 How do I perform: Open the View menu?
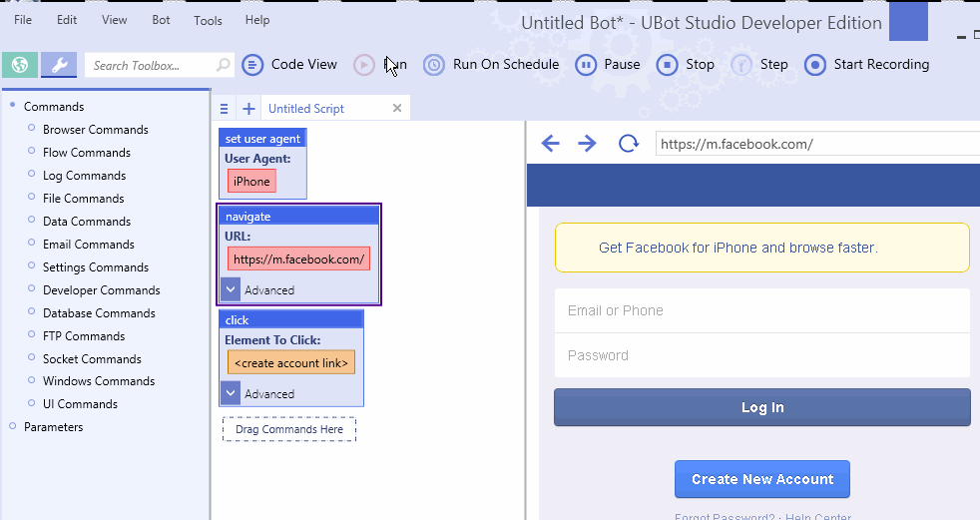(115, 20)
